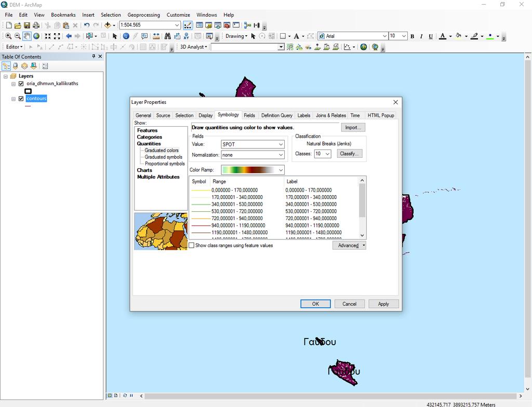Toggle bold text formatting
532x407 pixels.
412,36
